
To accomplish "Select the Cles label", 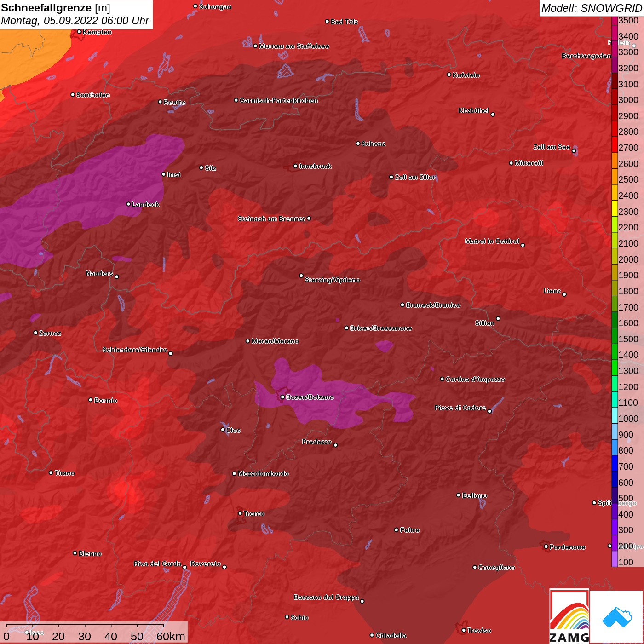I will tap(233, 430).
